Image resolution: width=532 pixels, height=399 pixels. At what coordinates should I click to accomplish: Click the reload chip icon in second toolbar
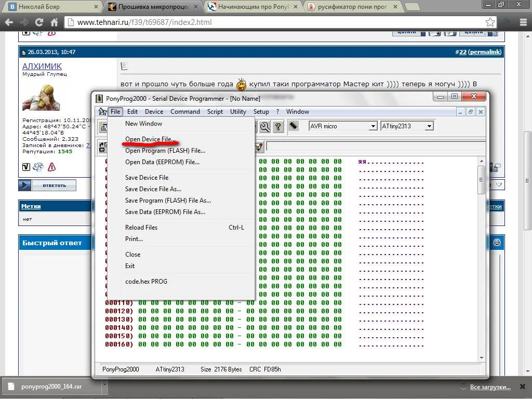pos(103,147)
